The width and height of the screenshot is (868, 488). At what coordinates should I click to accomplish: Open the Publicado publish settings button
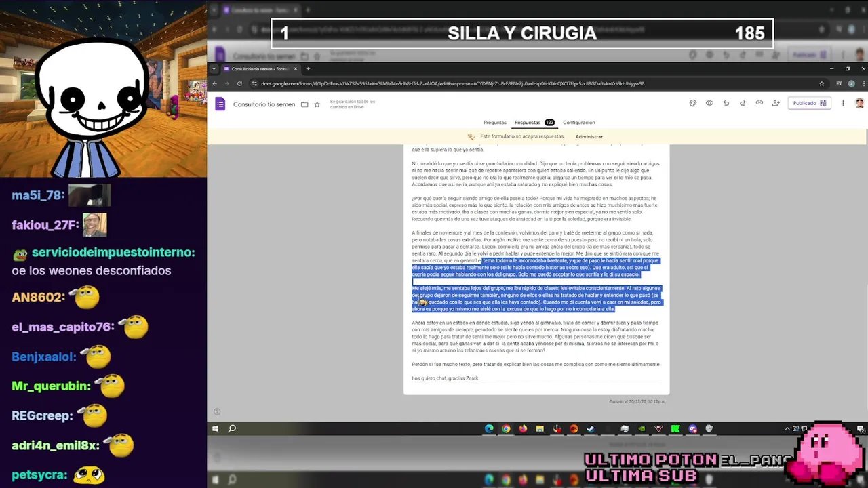[x=809, y=103]
